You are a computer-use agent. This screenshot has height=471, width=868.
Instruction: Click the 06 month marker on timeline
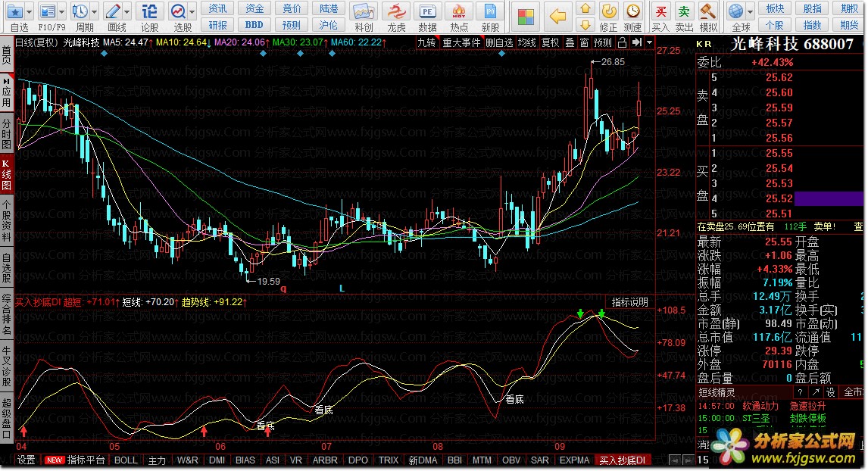click(220, 446)
